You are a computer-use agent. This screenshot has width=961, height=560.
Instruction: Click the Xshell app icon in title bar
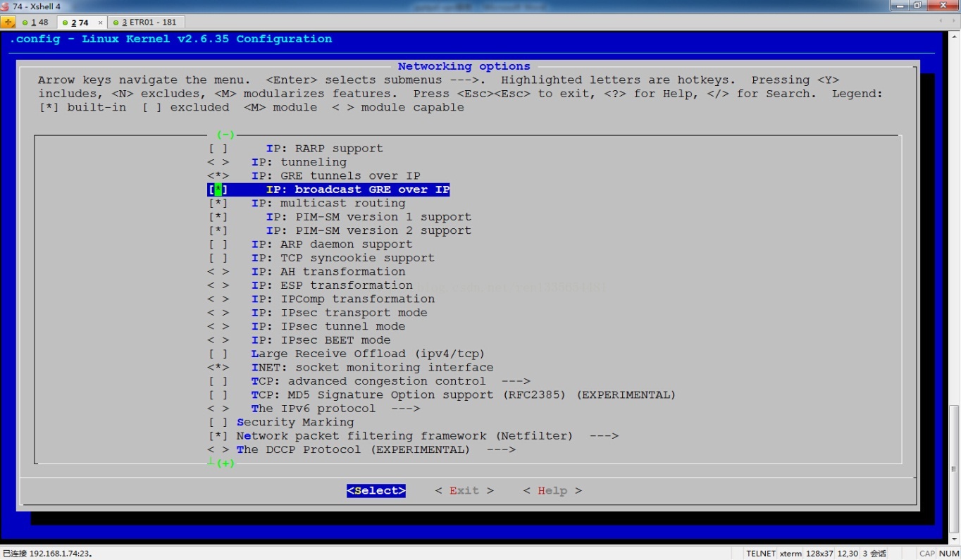pyautogui.click(x=6, y=6)
